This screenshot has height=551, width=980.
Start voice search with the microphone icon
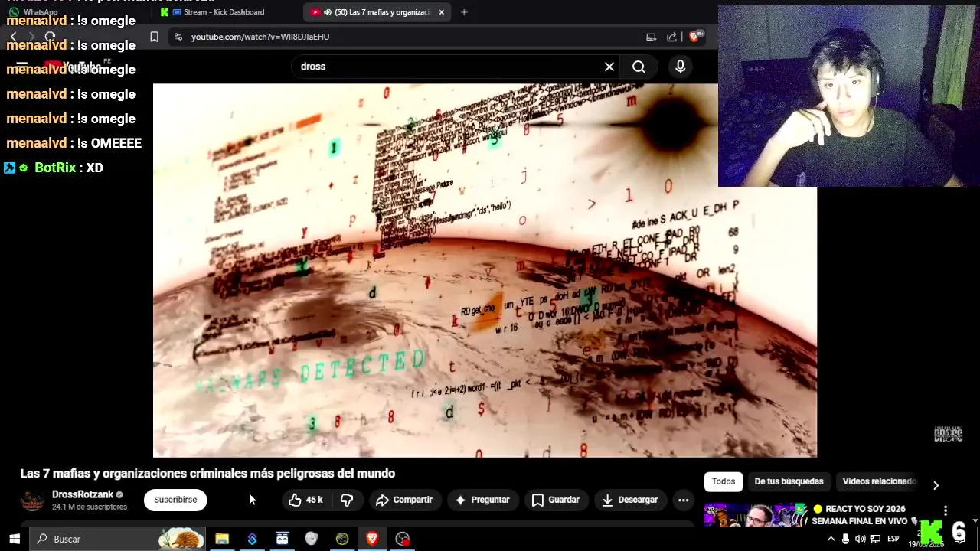680,67
